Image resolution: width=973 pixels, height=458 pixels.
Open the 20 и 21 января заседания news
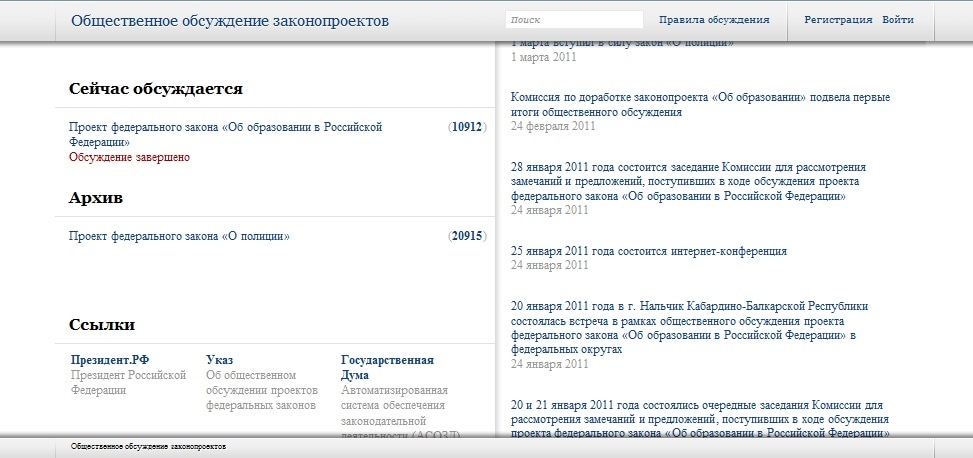click(698, 419)
